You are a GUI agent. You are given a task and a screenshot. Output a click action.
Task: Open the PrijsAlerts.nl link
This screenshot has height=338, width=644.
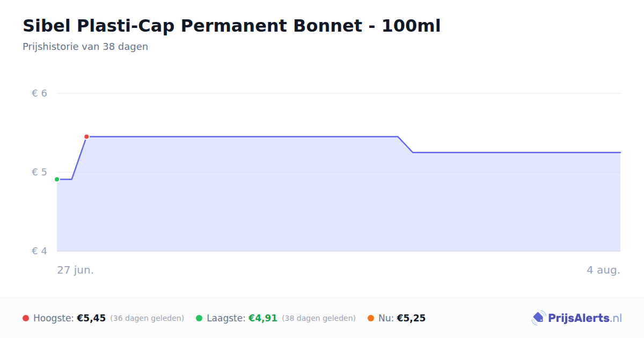[x=576, y=318]
